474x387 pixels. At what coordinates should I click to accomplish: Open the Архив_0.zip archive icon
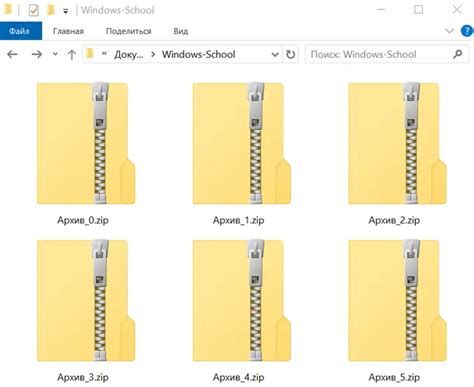pyautogui.click(x=86, y=143)
